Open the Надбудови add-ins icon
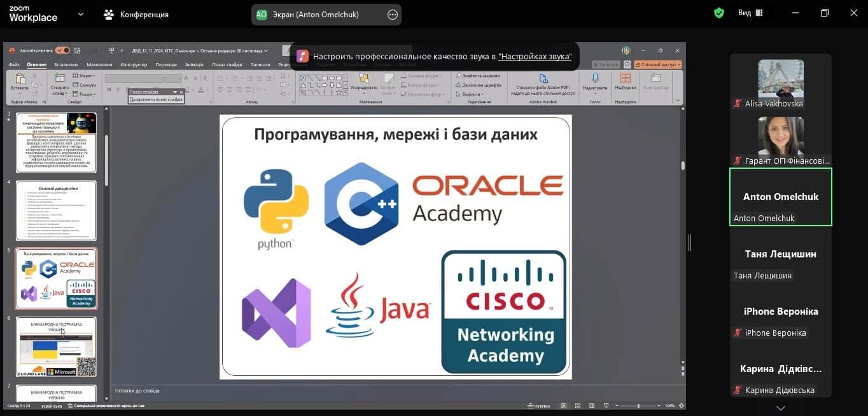Screen dimensions: 868x416 tap(626, 78)
